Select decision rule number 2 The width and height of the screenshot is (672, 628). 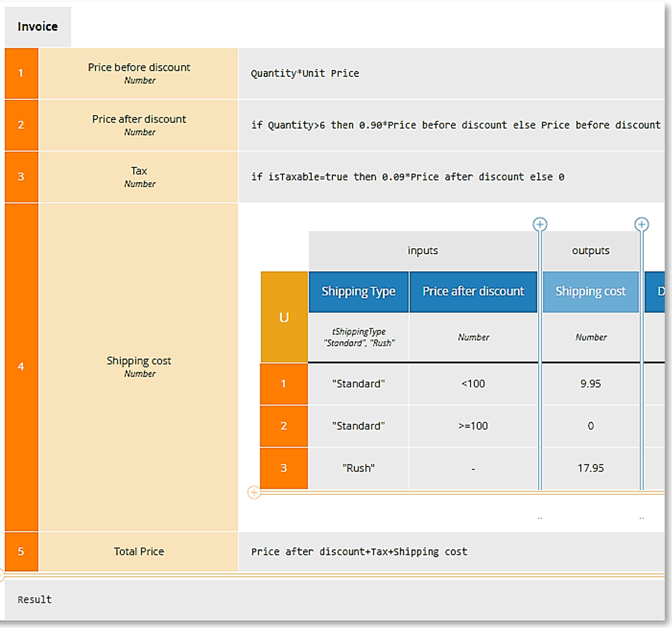coord(284,426)
